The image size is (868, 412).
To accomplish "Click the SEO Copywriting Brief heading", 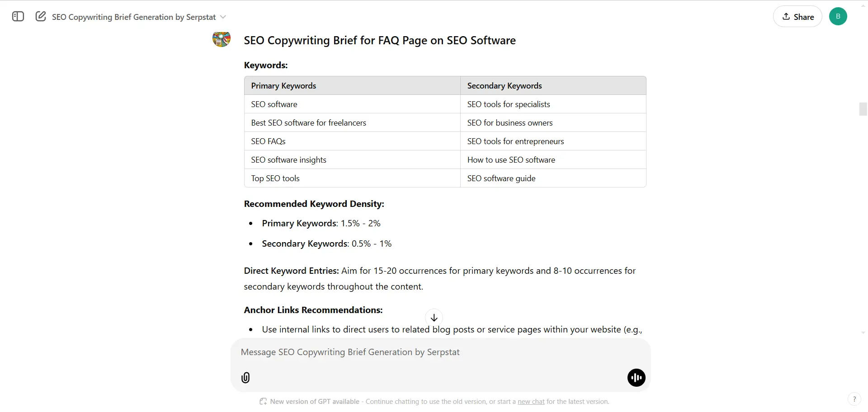I will (379, 40).
